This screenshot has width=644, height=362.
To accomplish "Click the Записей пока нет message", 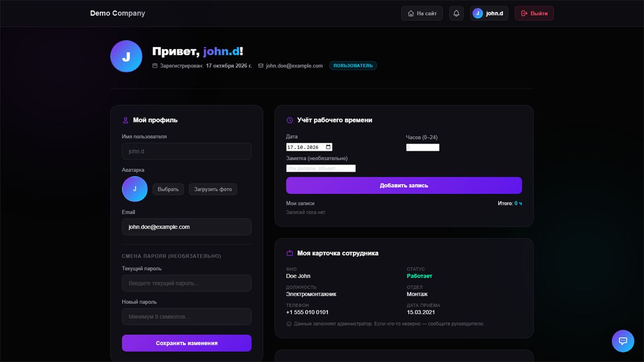I will pos(306,212).
